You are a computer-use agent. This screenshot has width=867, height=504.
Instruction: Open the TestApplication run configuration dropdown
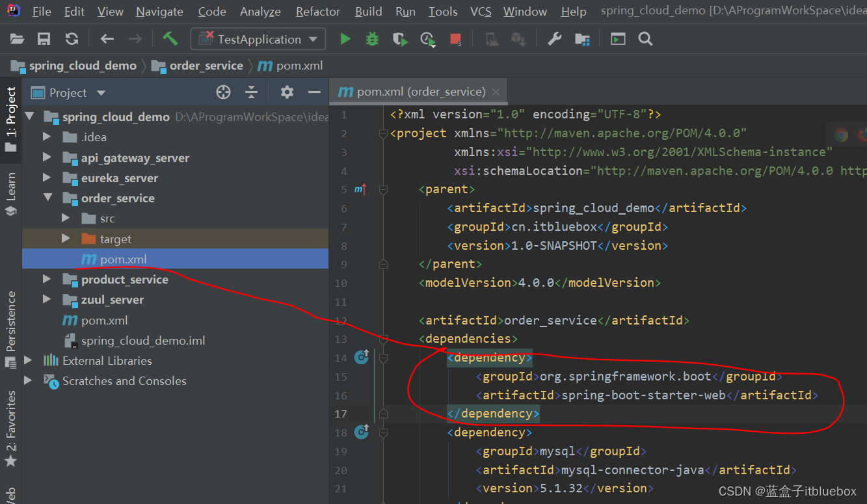click(258, 39)
